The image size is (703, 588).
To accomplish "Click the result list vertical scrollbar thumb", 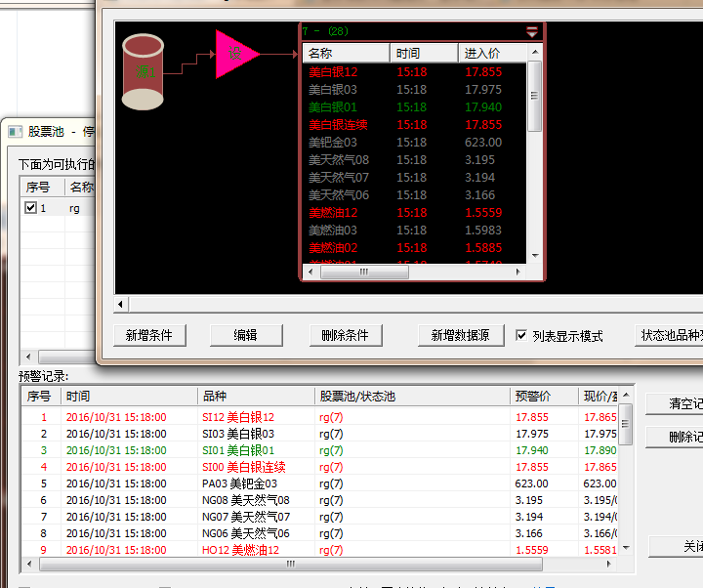I will coord(534,96).
